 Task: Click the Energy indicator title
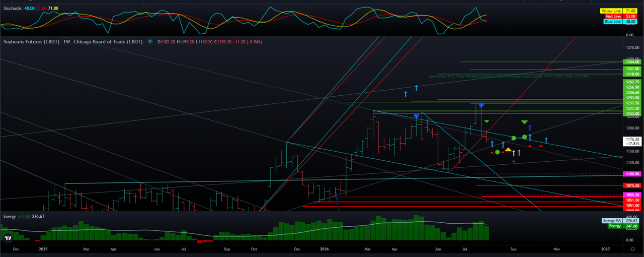pyautogui.click(x=10, y=216)
